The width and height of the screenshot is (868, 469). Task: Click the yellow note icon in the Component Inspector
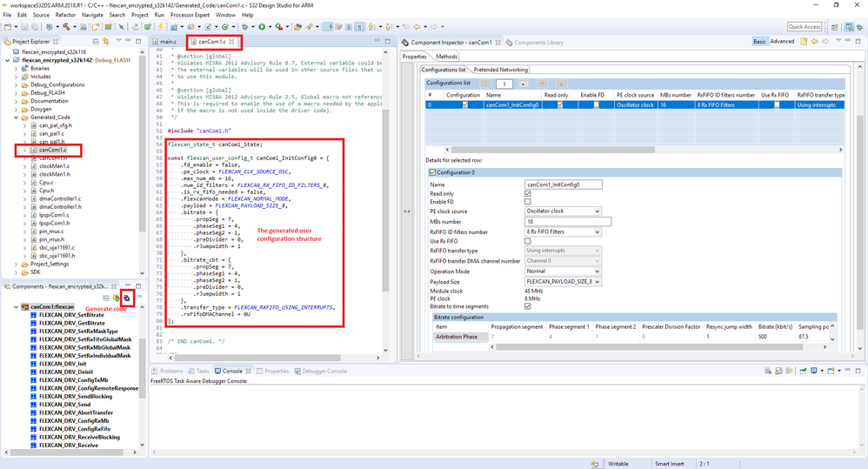click(804, 42)
